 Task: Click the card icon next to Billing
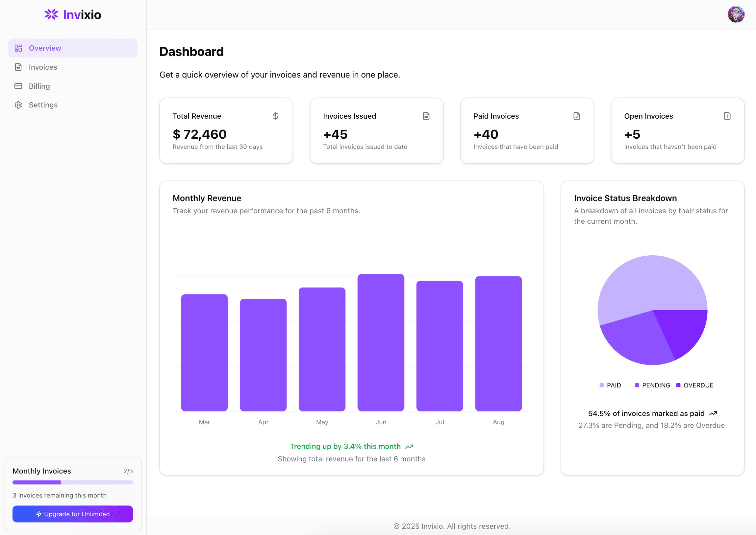point(18,86)
